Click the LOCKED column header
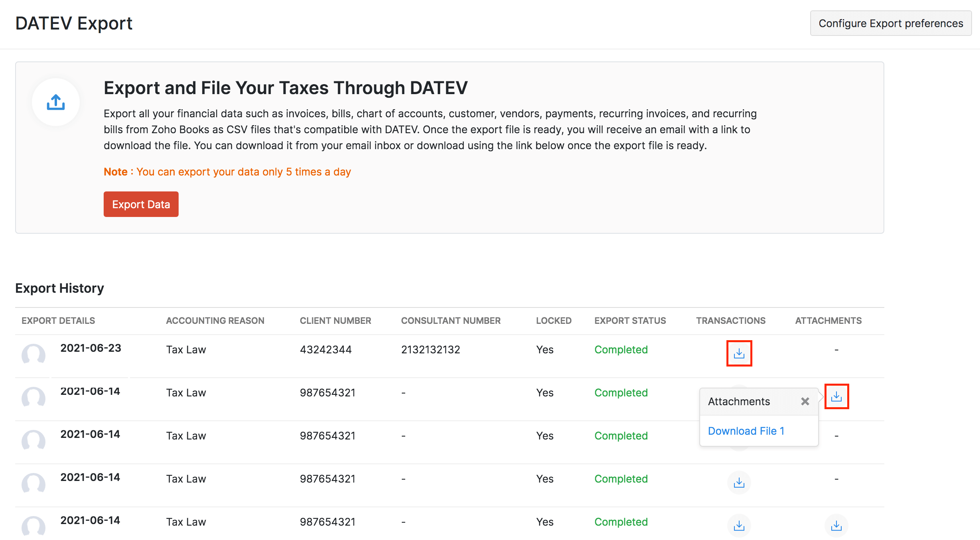 (554, 321)
